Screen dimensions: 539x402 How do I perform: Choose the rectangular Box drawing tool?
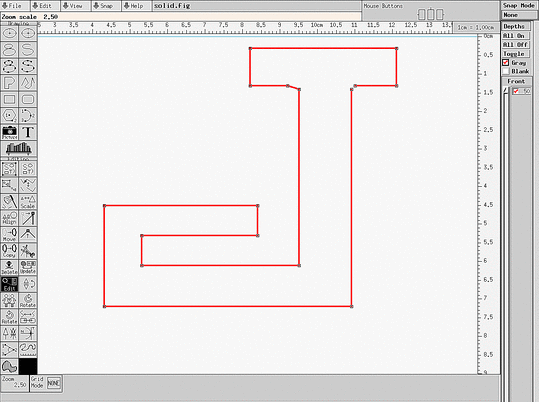(10, 99)
